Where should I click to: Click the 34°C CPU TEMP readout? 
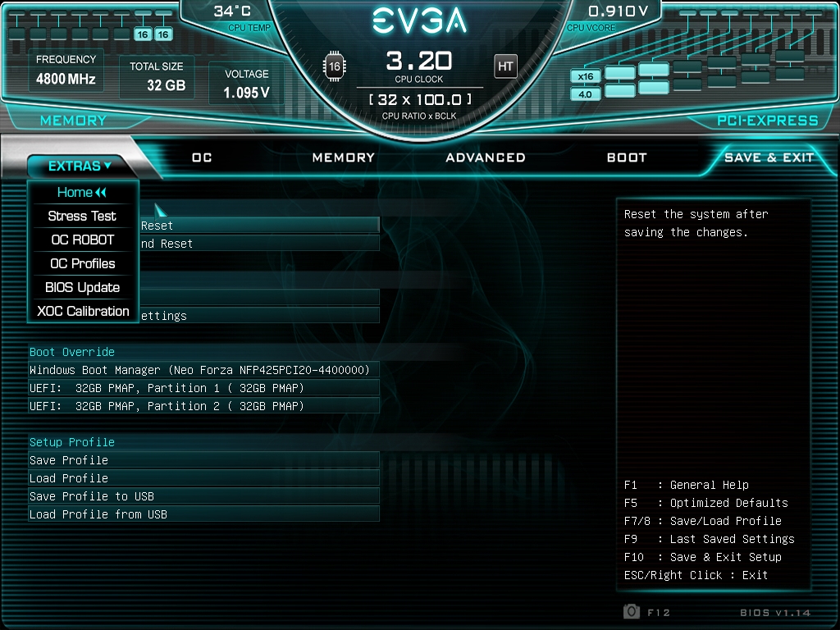point(233,11)
